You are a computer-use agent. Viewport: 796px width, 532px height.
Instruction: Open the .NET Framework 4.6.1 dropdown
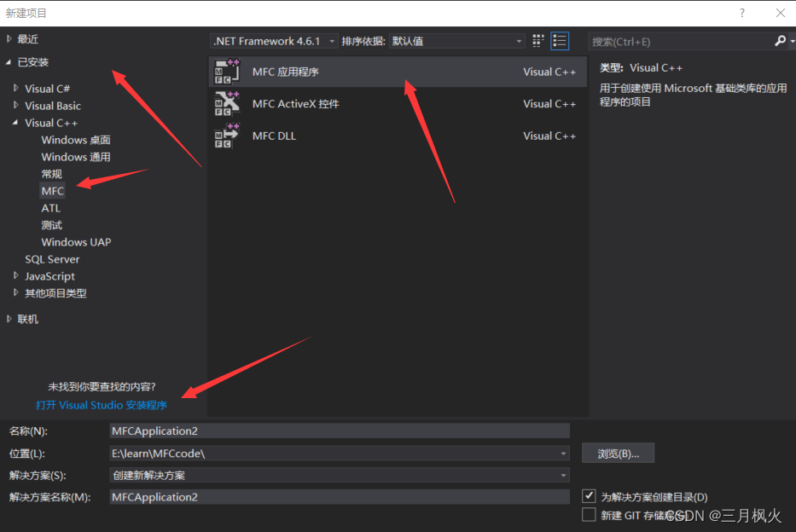click(x=274, y=41)
